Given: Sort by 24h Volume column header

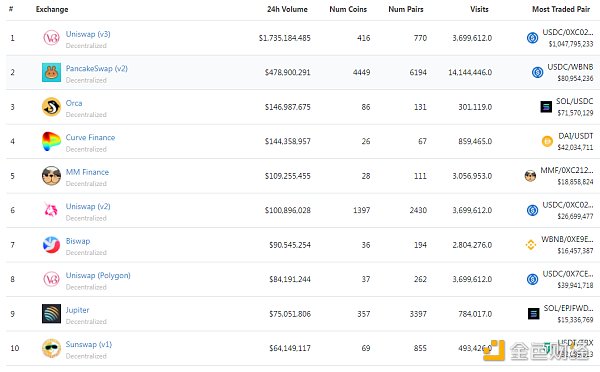Looking at the screenshot, I should click(x=287, y=9).
